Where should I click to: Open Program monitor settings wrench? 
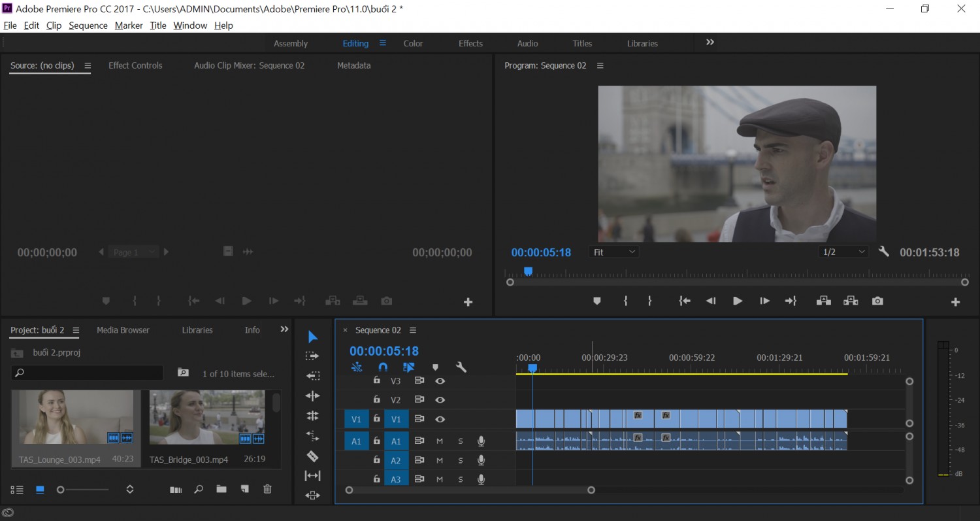884,252
